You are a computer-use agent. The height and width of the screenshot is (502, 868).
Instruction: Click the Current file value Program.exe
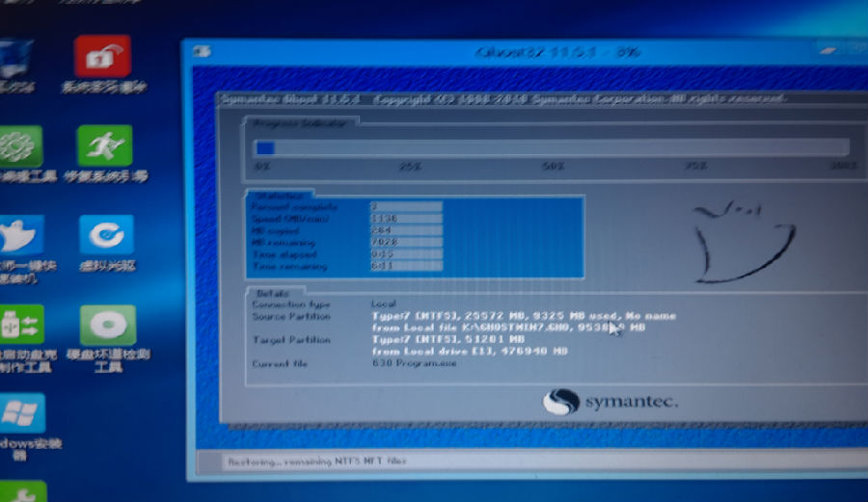click(x=414, y=363)
